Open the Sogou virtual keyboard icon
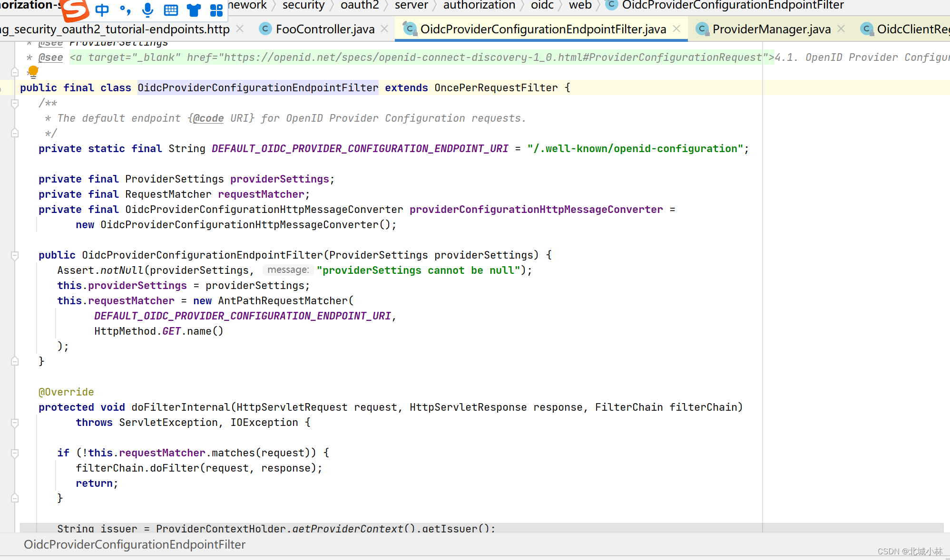This screenshot has height=560, width=950. pyautogui.click(x=170, y=10)
